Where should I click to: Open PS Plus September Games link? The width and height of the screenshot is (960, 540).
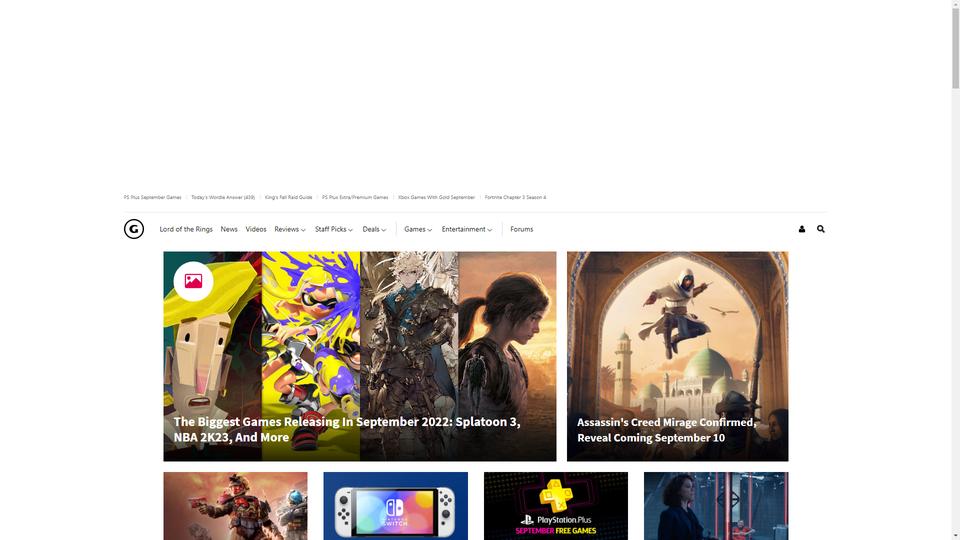point(152,197)
